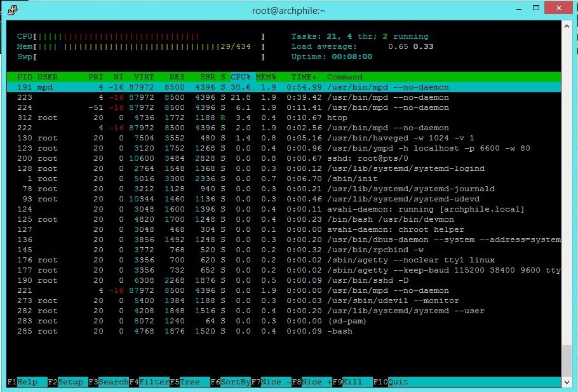Click F1 Help in bottom bar
Viewport: 578px width, 392px height.
pos(23,382)
